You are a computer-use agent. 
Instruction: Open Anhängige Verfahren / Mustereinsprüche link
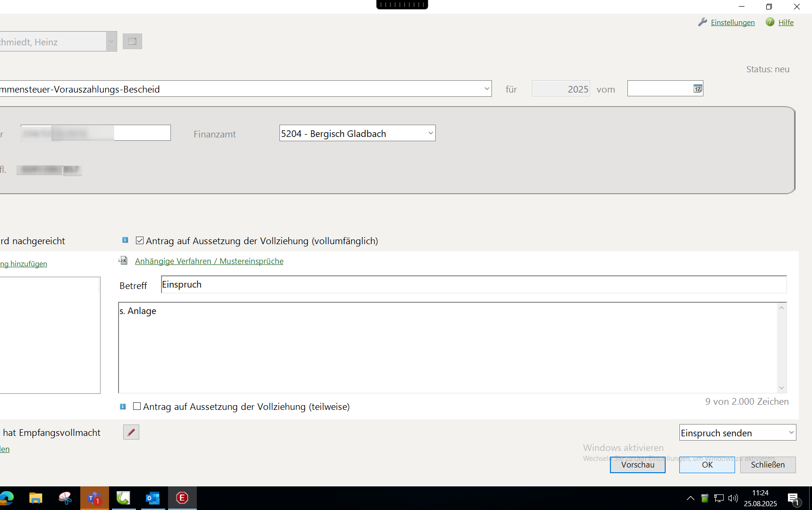pyautogui.click(x=209, y=261)
